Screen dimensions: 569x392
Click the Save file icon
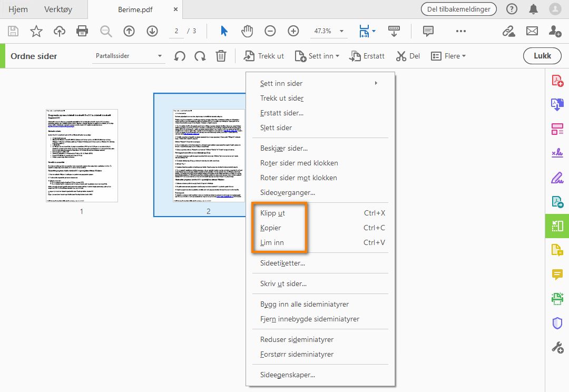point(13,31)
